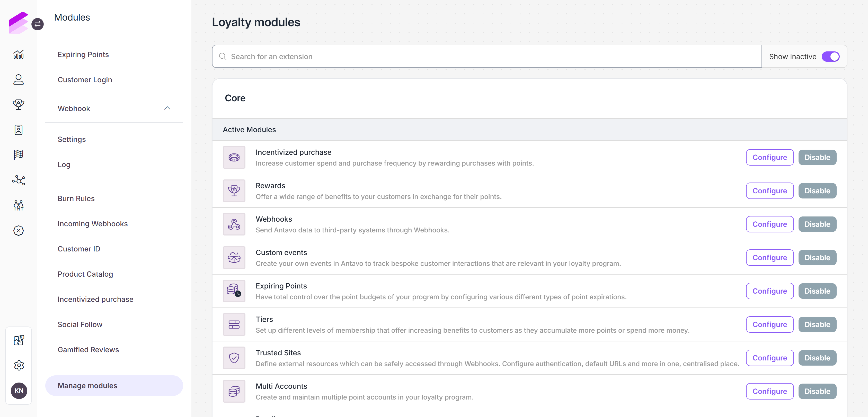Configure the Trusted Sites module
The width and height of the screenshot is (868, 417).
(x=770, y=358)
